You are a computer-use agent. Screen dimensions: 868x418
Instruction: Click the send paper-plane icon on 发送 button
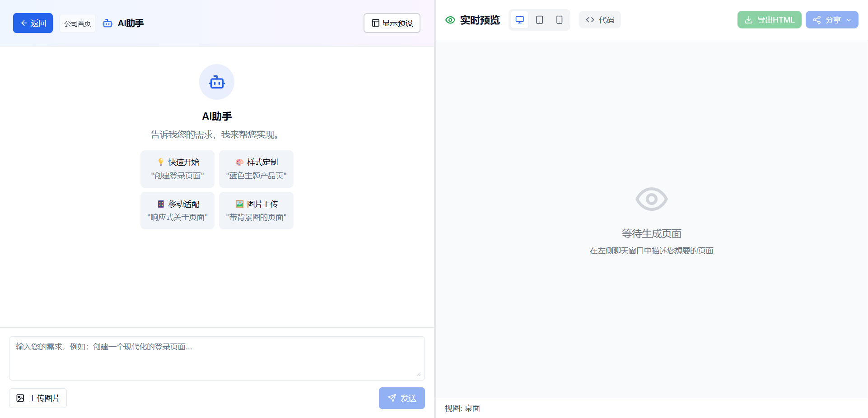[x=392, y=398]
